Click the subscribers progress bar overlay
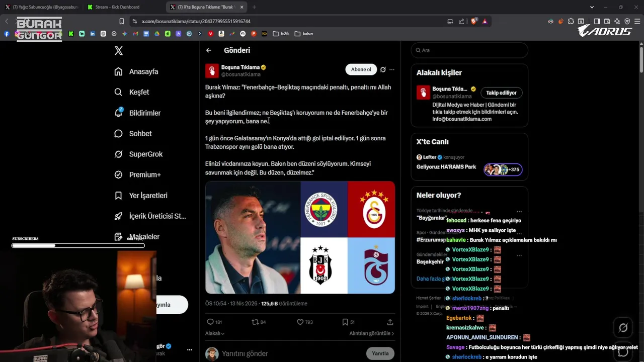644x362 pixels. click(x=78, y=245)
